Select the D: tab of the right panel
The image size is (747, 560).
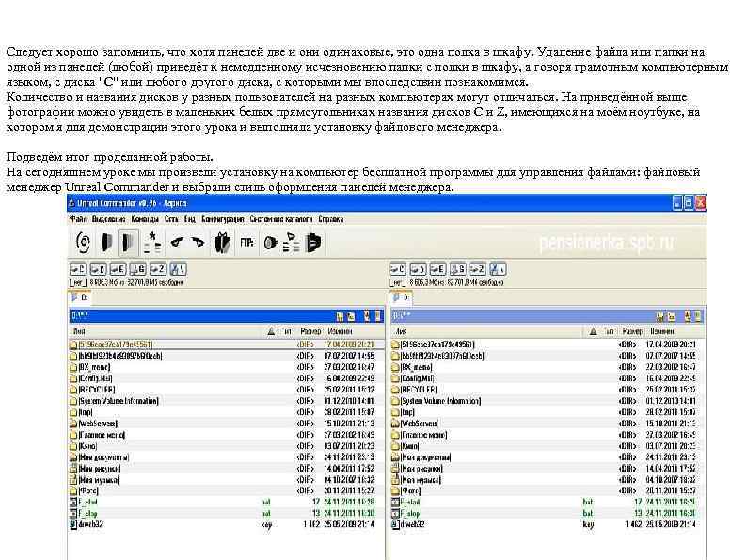pos(401,297)
